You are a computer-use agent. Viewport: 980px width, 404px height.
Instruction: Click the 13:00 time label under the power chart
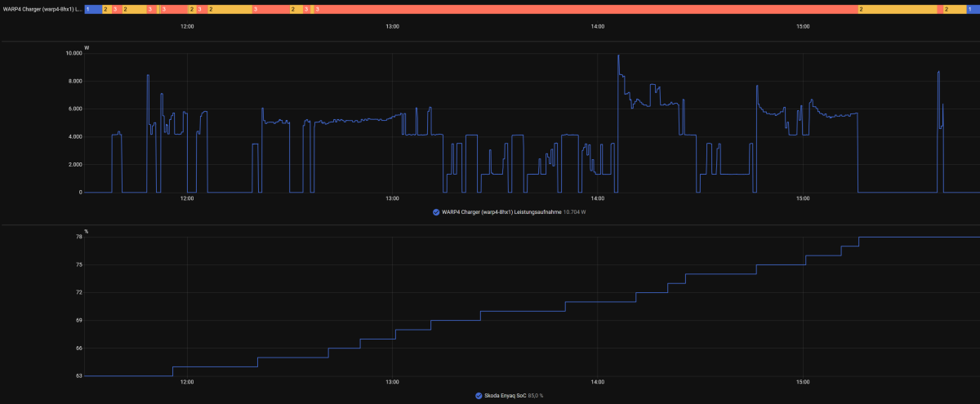[392, 198]
